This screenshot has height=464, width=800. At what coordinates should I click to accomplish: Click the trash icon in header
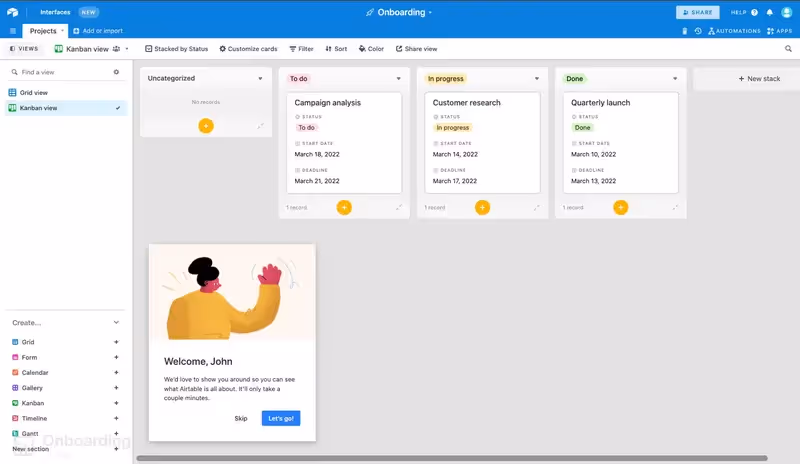(685, 31)
